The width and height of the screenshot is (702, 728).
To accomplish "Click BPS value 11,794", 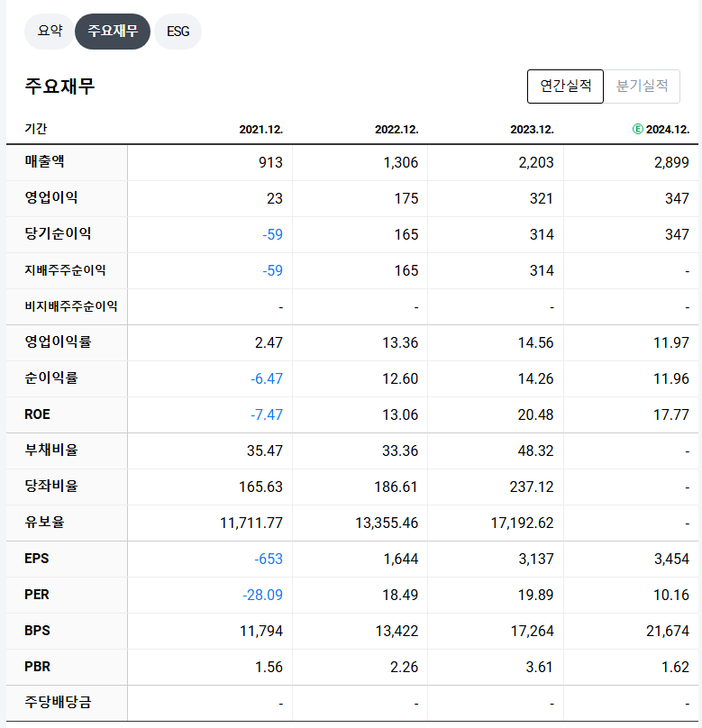I will click(x=261, y=632).
